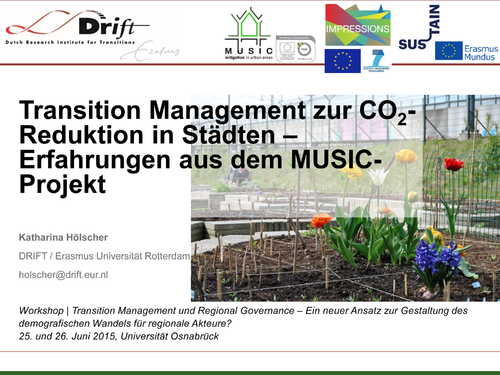Click the EU flag beside Erasmus Mundus text
Image resolution: width=500 pixels, height=375 pixels.
point(449,51)
